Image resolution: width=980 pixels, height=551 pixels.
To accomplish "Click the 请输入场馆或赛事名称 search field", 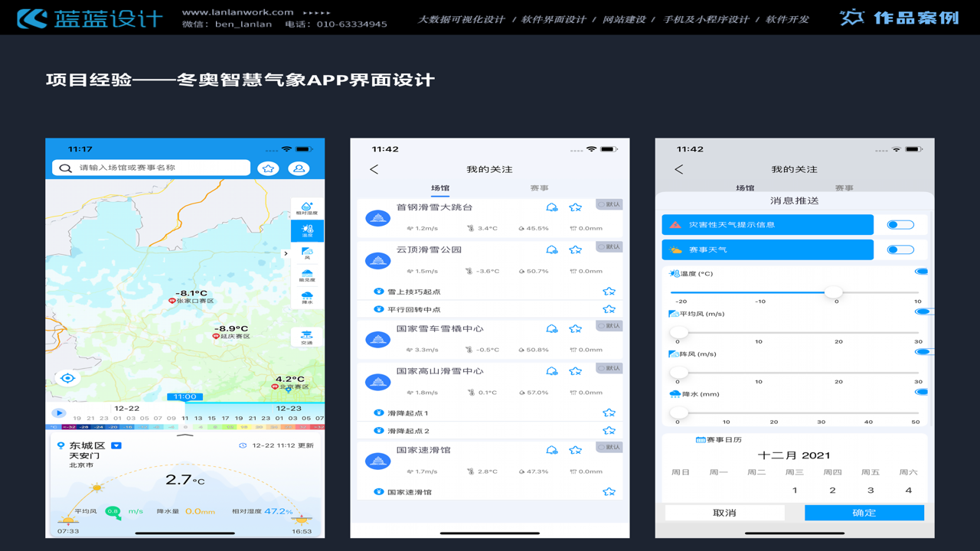I will click(152, 168).
